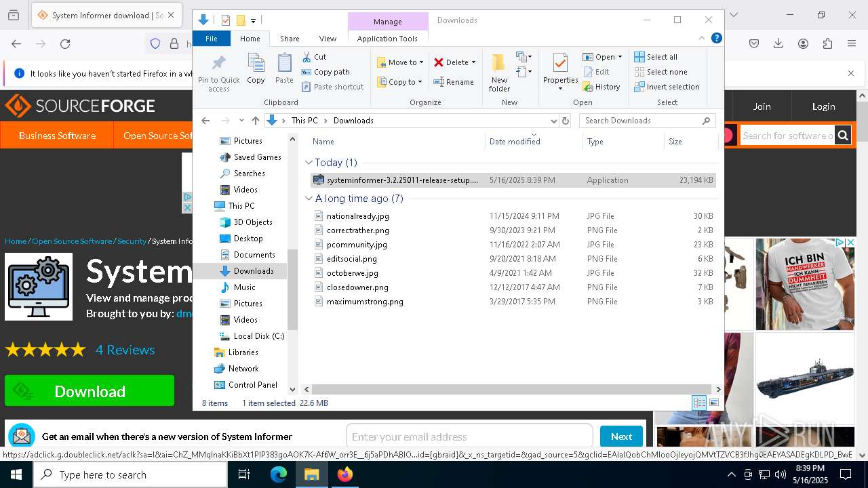The image size is (868, 488).
Task: Select the Home ribbon tab
Action: pyautogui.click(x=250, y=39)
